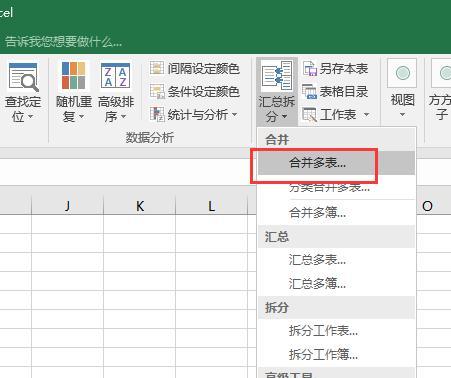The height and width of the screenshot is (378, 451).
Task: Click the 另存本表 label
Action: [344, 69]
